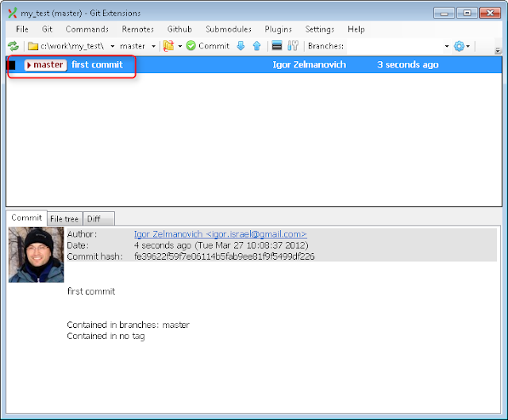This screenshot has height=420, width=508.
Task: Click the author avatar photo
Action: coord(37,254)
